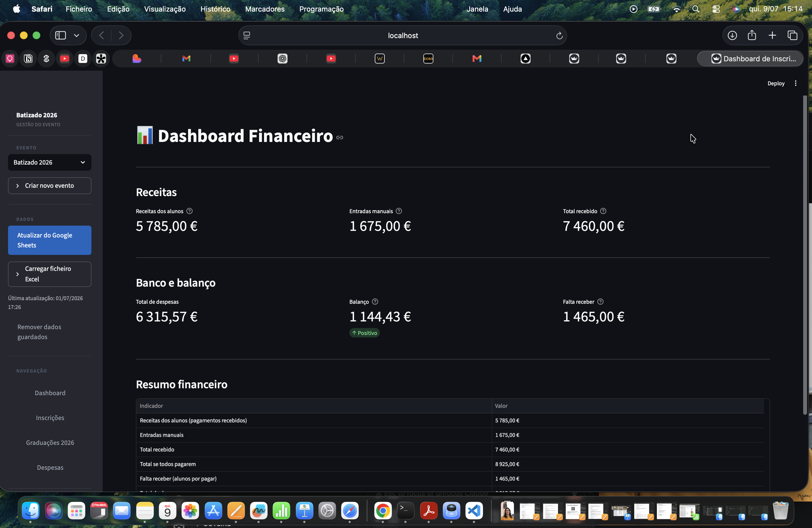Open the three-dot app menu
Screen dimensions: 812x528
click(x=796, y=84)
